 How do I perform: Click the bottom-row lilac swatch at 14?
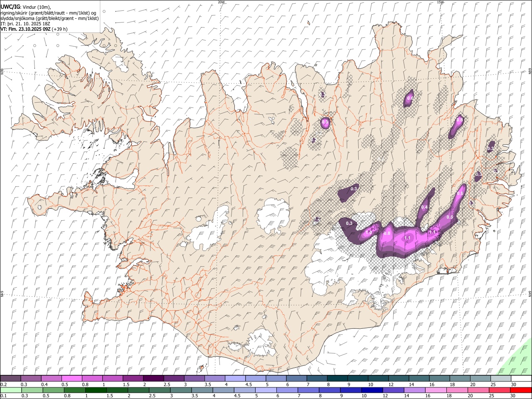[414, 390]
